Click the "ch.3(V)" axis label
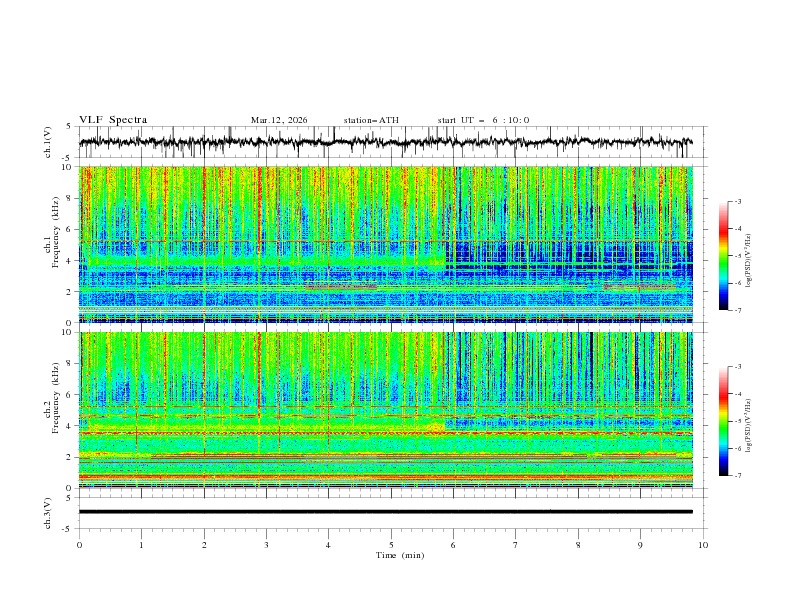The image size is (792, 612). (x=48, y=513)
